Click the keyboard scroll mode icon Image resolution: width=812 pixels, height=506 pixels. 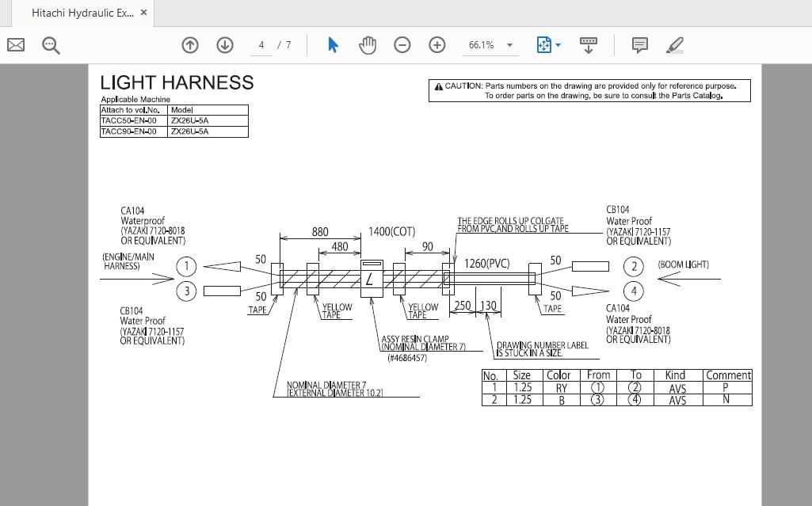pos(589,45)
